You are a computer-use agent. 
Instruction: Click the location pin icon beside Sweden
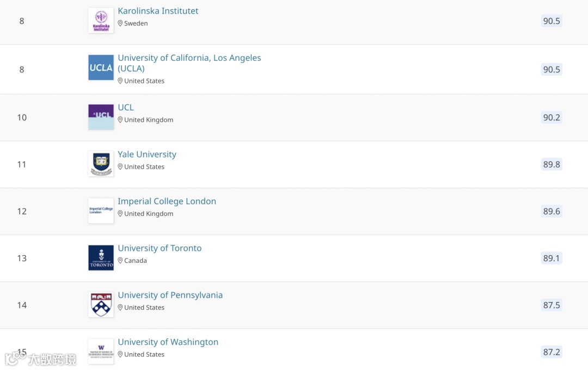click(120, 23)
